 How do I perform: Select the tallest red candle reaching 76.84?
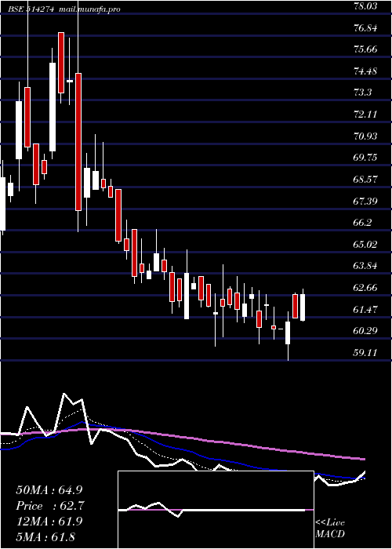pyautogui.click(x=61, y=62)
